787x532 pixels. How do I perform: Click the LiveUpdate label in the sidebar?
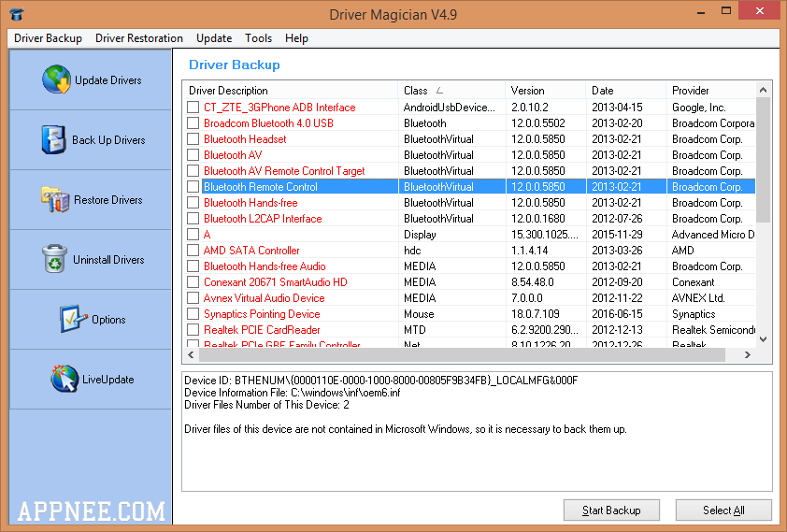coord(107,380)
